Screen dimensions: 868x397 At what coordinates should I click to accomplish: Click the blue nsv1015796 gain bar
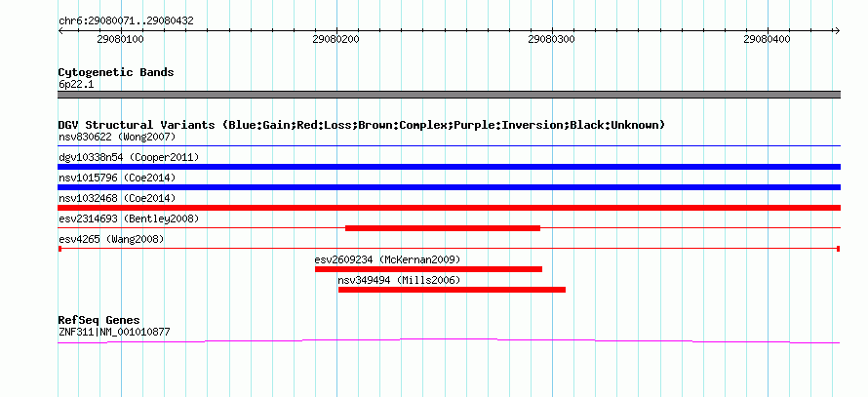click(449, 187)
